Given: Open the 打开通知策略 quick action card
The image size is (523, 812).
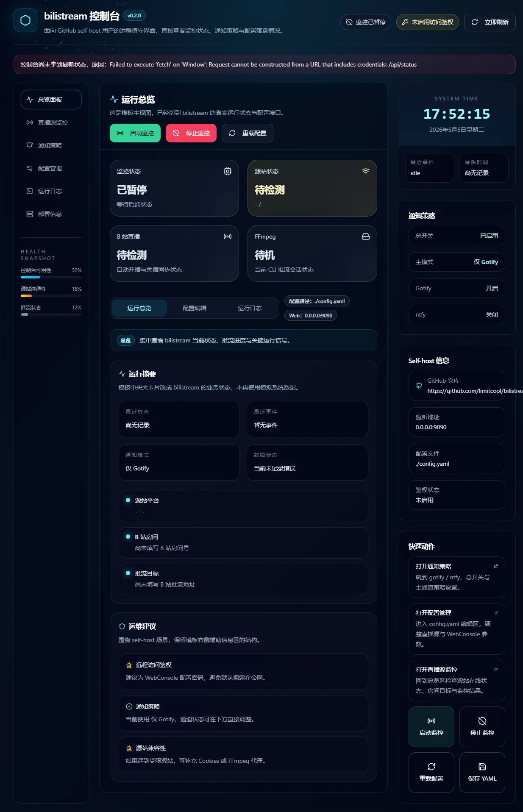Looking at the screenshot, I should [457, 577].
